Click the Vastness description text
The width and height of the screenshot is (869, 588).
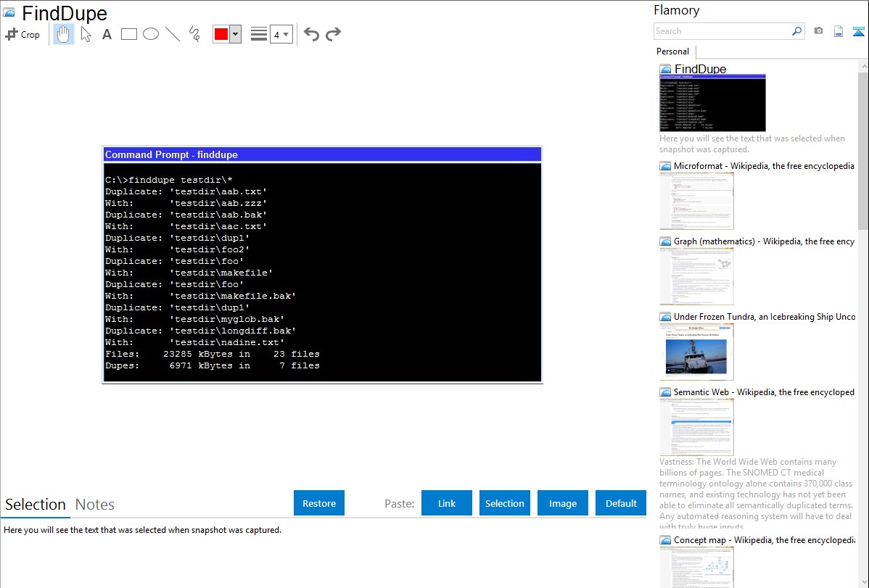756,494
